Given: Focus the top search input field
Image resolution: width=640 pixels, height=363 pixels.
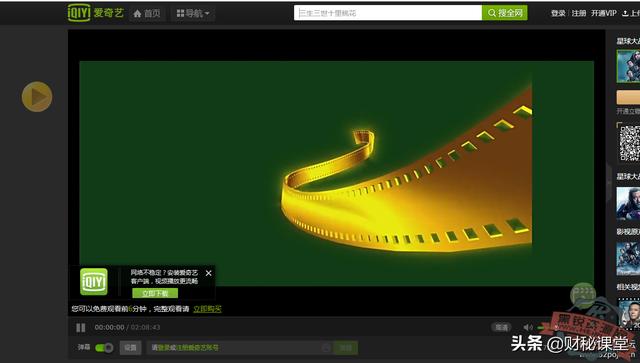Looking at the screenshot, I should [x=388, y=13].
